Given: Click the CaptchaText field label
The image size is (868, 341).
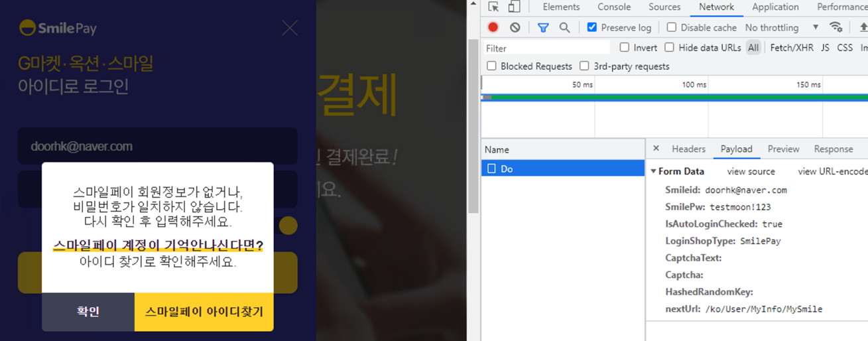Looking at the screenshot, I should [694, 258].
